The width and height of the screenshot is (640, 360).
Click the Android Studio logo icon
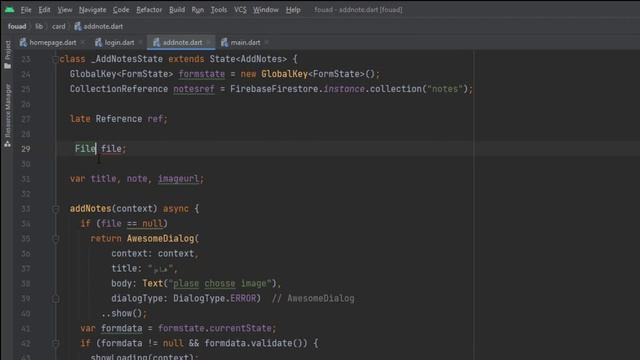click(9, 9)
